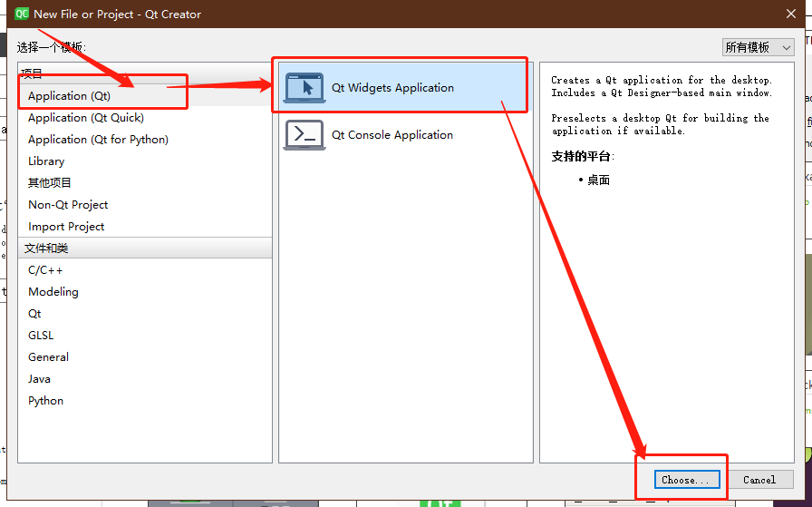This screenshot has height=507, width=812.
Task: Select Qt Console Application template text
Action: (392, 135)
